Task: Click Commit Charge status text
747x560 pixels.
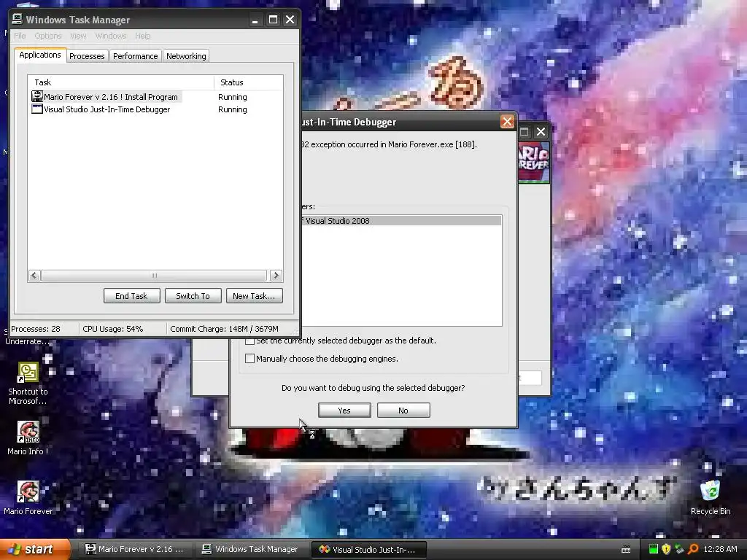Action: (224, 329)
